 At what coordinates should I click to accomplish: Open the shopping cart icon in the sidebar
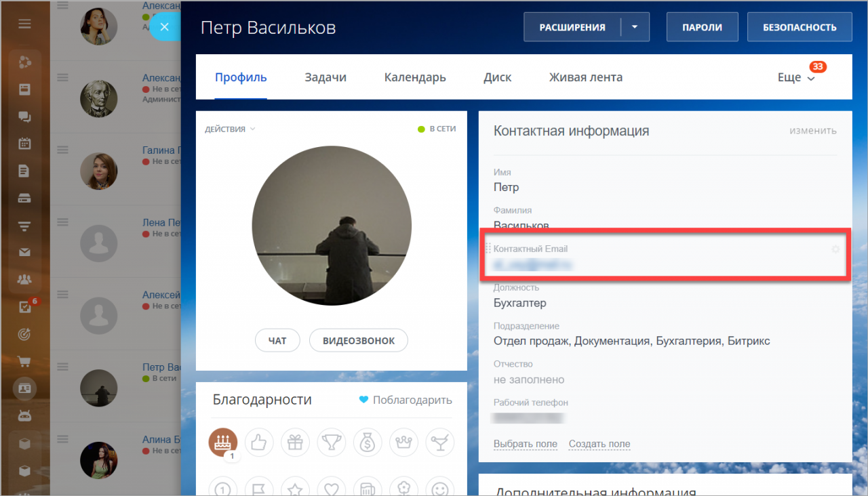(24, 361)
